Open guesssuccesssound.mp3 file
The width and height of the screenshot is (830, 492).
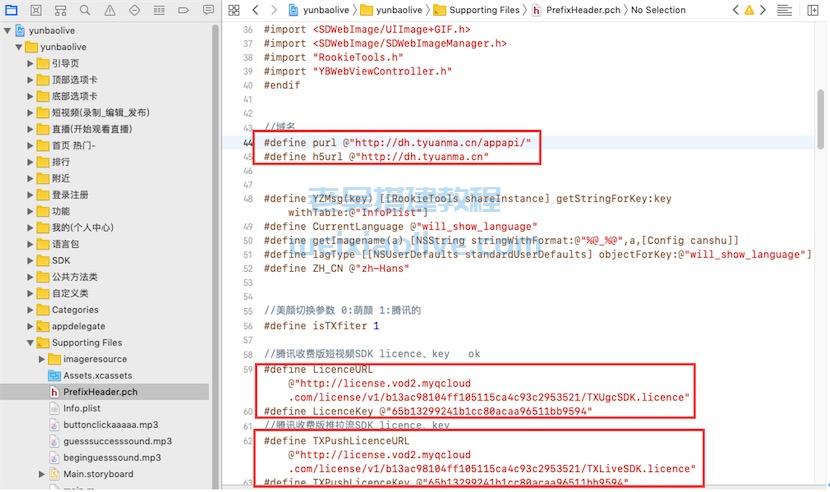point(110,441)
